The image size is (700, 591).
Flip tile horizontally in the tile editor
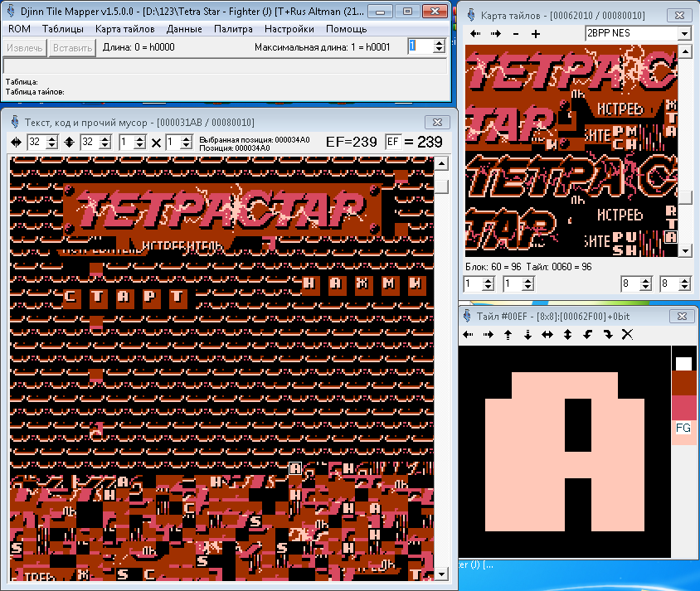[x=547, y=335]
